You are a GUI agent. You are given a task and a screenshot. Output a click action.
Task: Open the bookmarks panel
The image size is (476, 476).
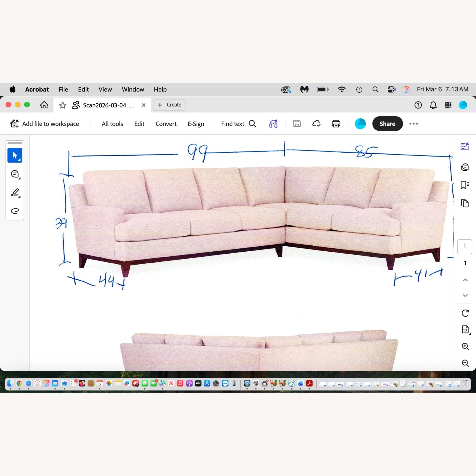point(465,185)
